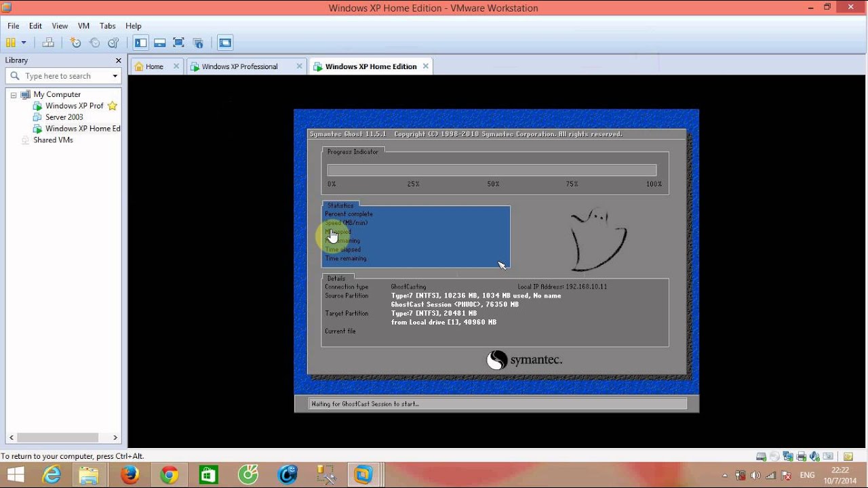Screen dimensions: 868x488
Task: Open the Windows Start button
Action: (x=15, y=475)
